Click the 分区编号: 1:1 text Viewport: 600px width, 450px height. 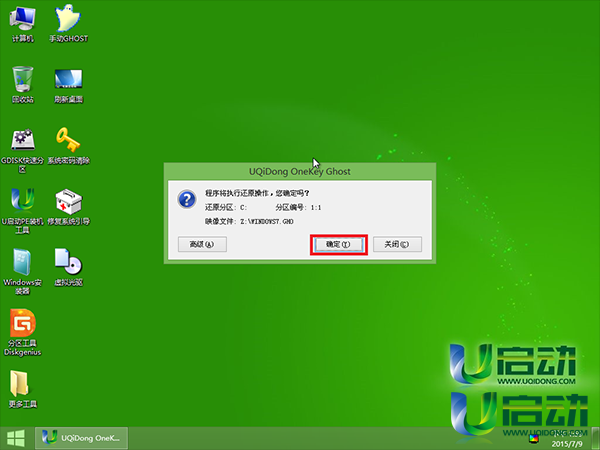point(298,207)
